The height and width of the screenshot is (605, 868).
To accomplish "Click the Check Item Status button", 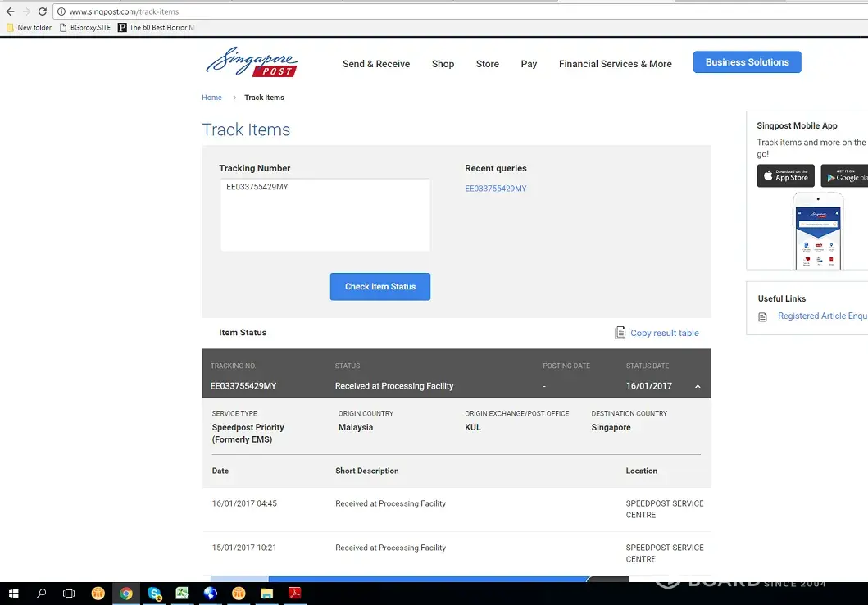I will click(380, 287).
